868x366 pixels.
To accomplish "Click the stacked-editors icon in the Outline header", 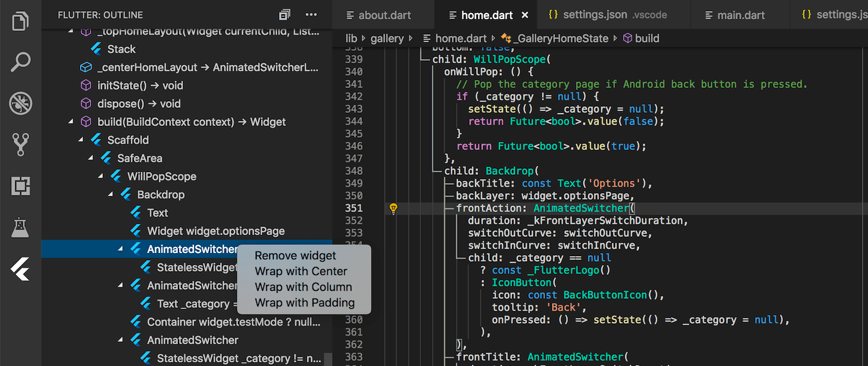I will click(284, 14).
